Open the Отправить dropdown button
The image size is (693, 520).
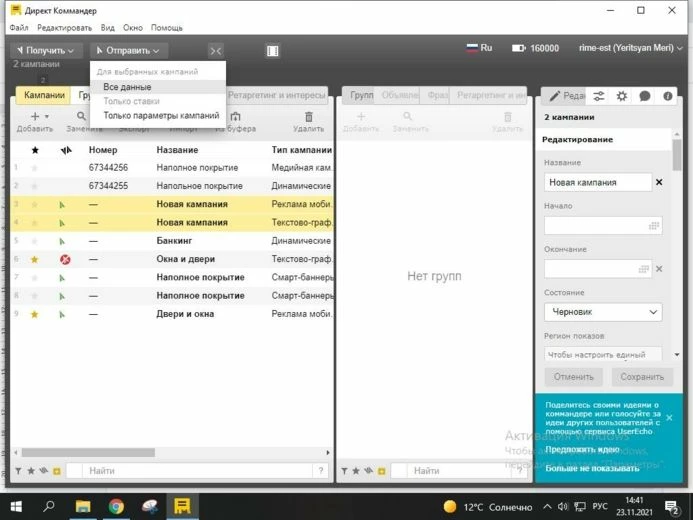[128, 50]
